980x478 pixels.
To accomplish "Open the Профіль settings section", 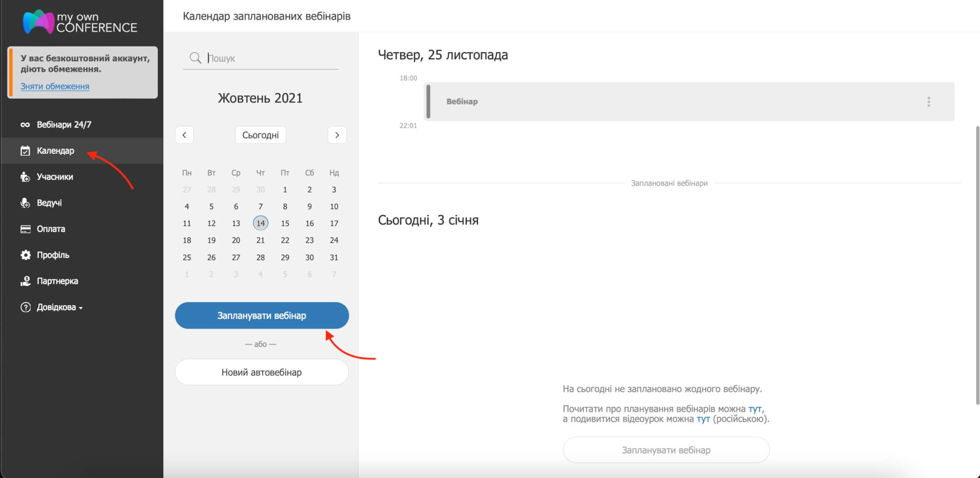I will [x=53, y=255].
